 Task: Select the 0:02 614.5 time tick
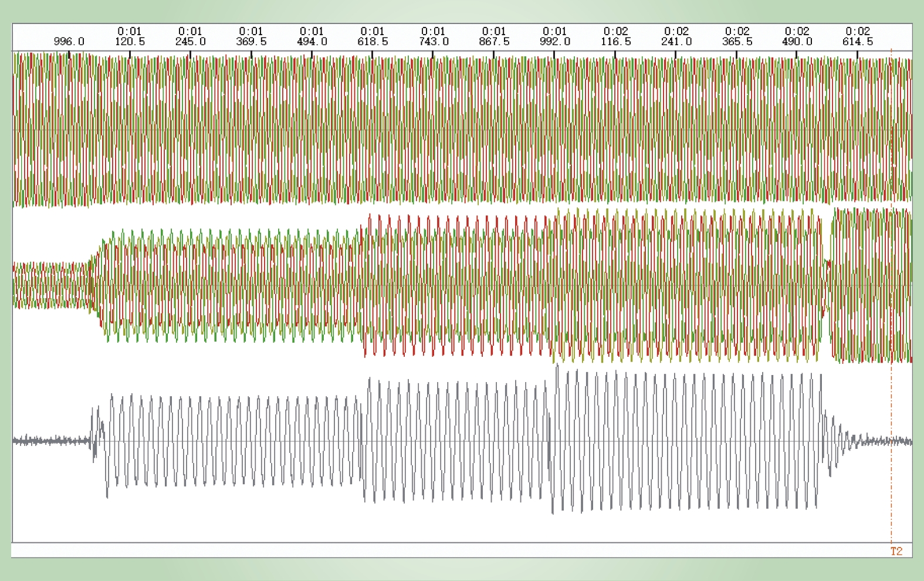pyautogui.click(x=858, y=36)
